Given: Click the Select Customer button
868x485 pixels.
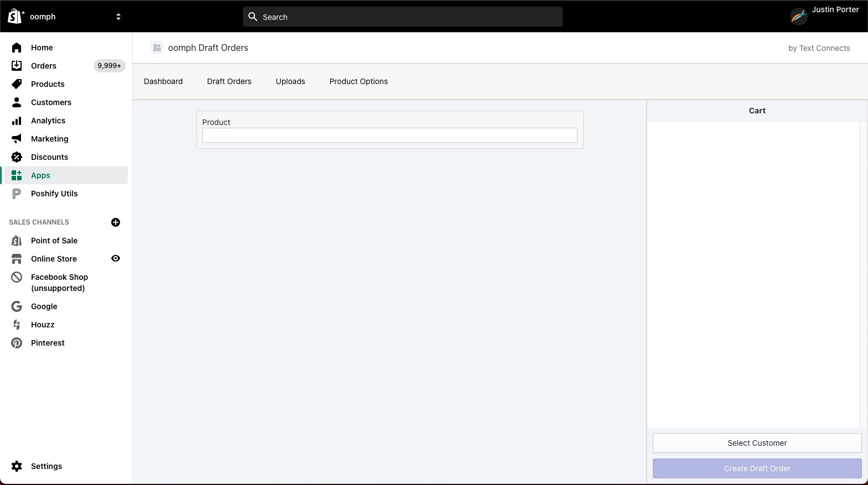Looking at the screenshot, I should click(757, 443).
